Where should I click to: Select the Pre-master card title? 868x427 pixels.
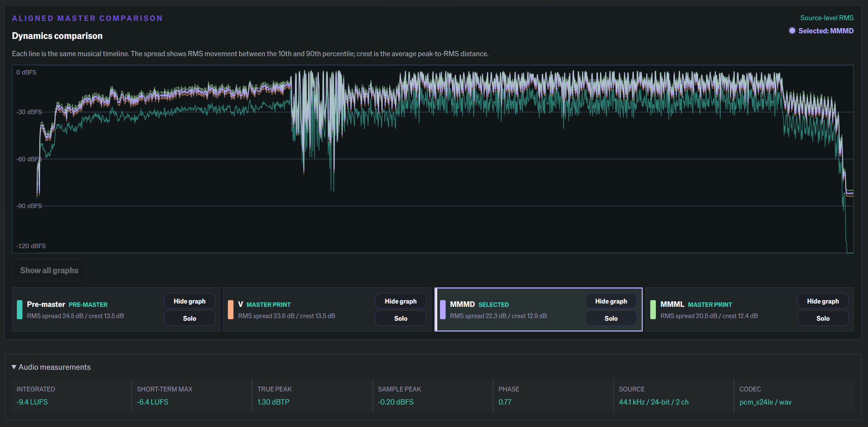click(x=46, y=304)
